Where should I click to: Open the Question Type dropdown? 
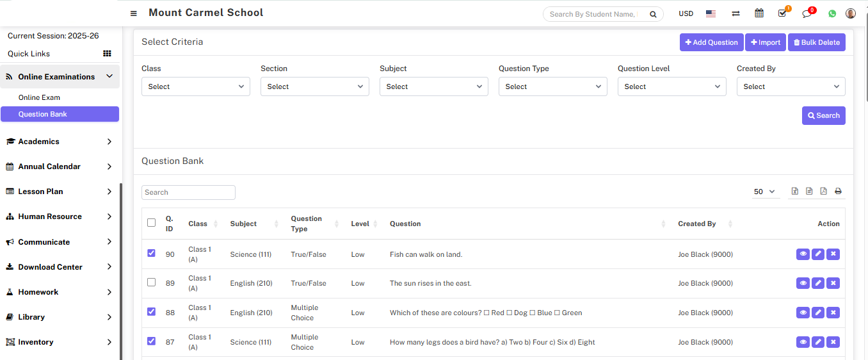pos(552,86)
